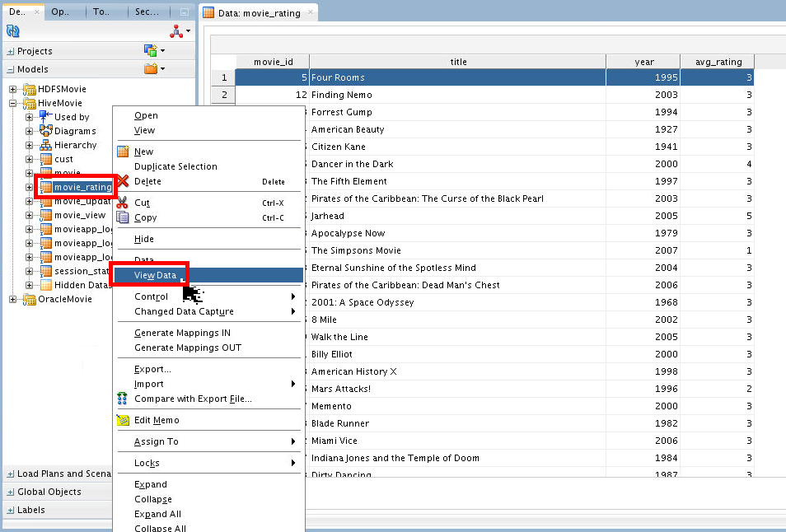Click the session_stats datastore icon
This screenshot has width=786, height=532.
pos(46,271)
